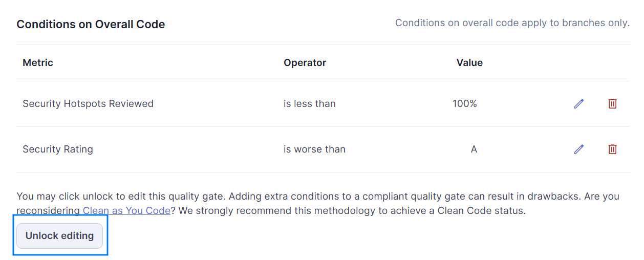Image resolution: width=644 pixels, height=260 pixels.
Task: Click the A rating threshold value
Action: point(474,149)
